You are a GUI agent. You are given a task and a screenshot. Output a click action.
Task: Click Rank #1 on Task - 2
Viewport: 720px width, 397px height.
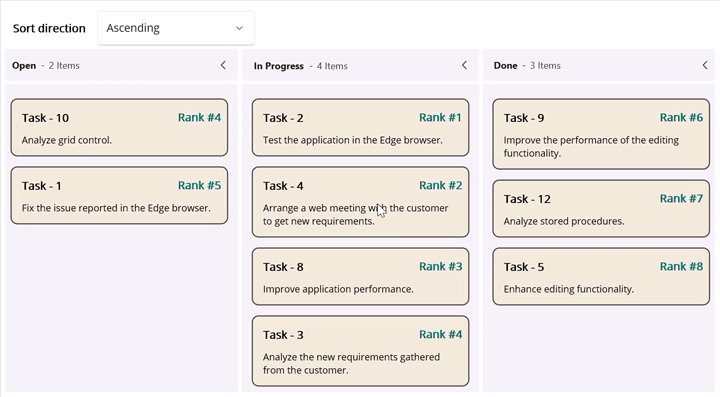[440, 117]
